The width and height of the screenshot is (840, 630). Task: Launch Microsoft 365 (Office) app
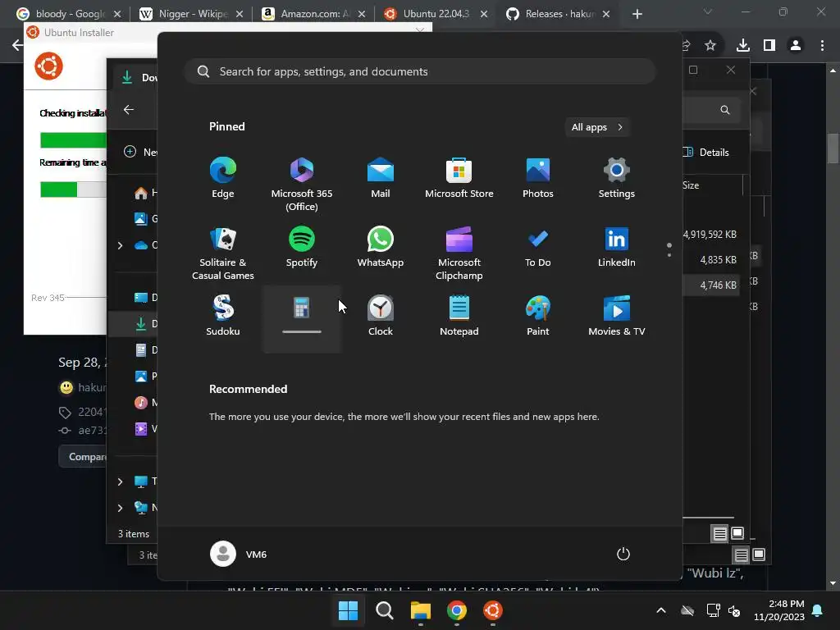pyautogui.click(x=302, y=185)
